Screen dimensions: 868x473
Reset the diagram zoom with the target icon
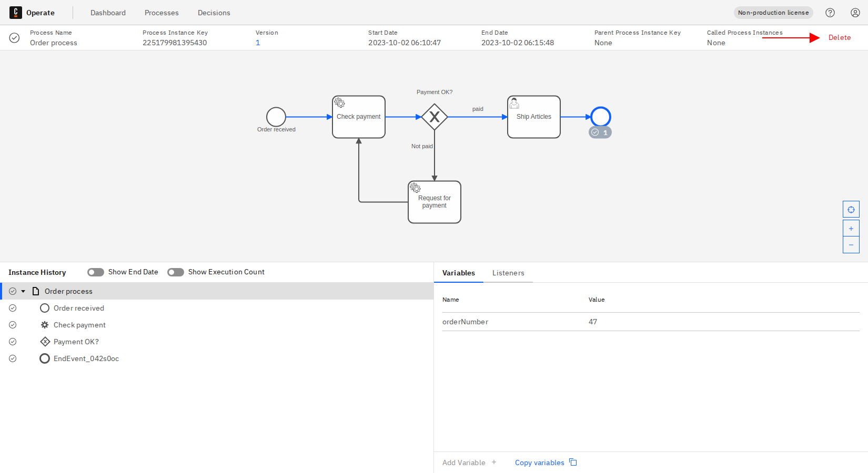tap(851, 209)
